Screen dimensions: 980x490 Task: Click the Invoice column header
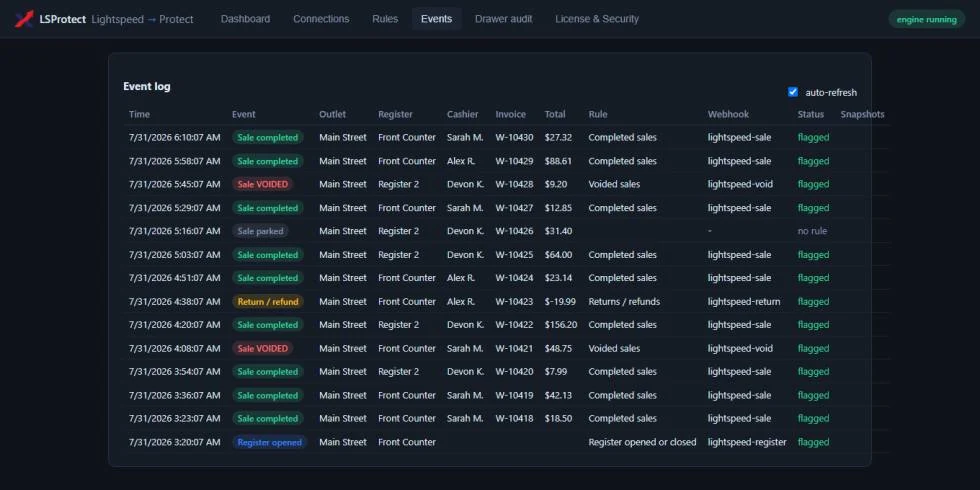[511, 114]
